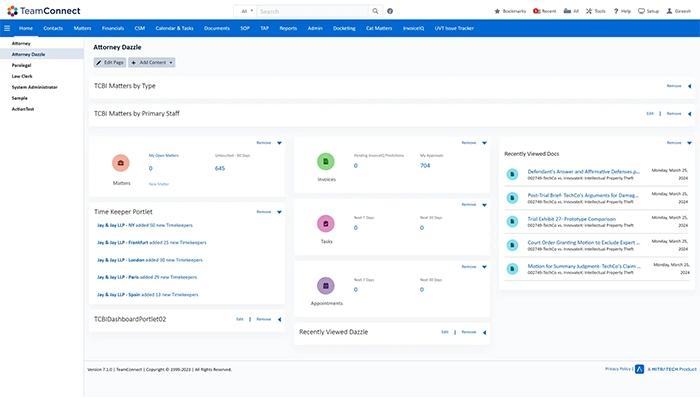This screenshot has height=400, width=700.
Task: Open the Documents tab
Action: (217, 28)
